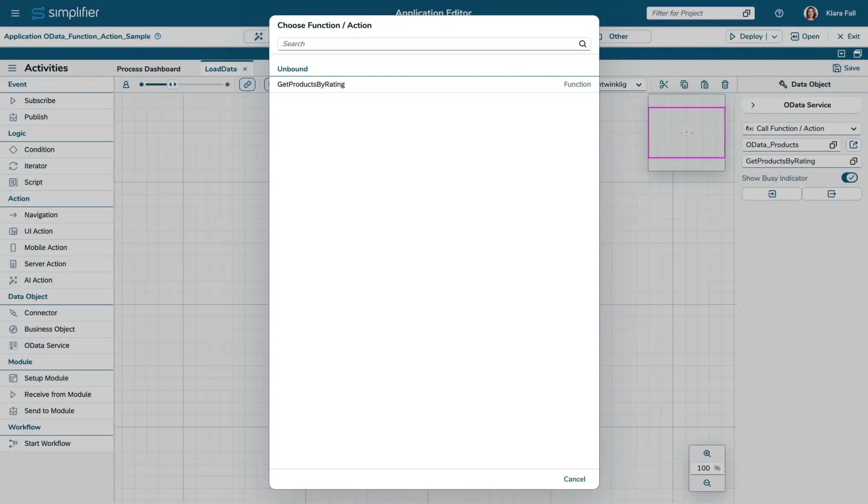Screen dimensions: 868x504
Task: Click the zoom out magnifier icon
Action: [x=707, y=483]
